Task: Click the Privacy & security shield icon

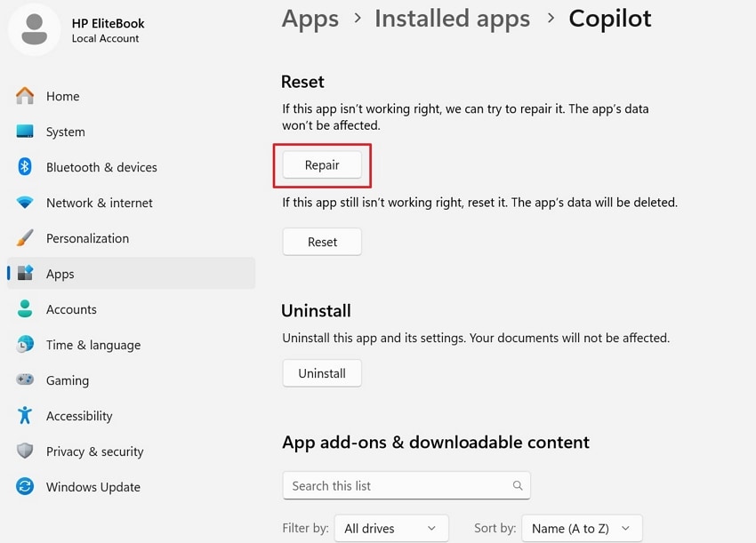Action: point(25,451)
